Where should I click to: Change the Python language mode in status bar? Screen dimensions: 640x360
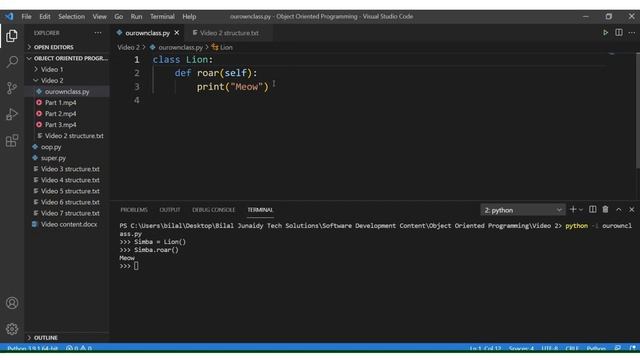tap(596, 349)
